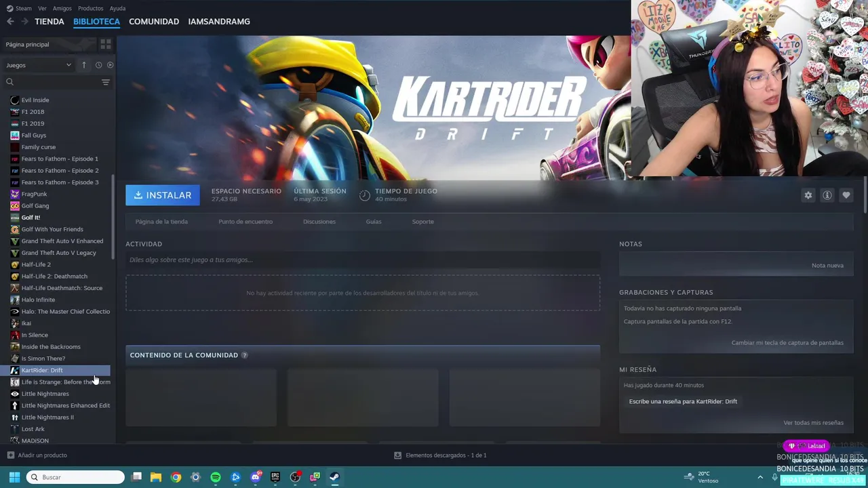868x488 pixels.
Task: Click Escribe una reseña para KartRider: Drift
Action: (683, 401)
